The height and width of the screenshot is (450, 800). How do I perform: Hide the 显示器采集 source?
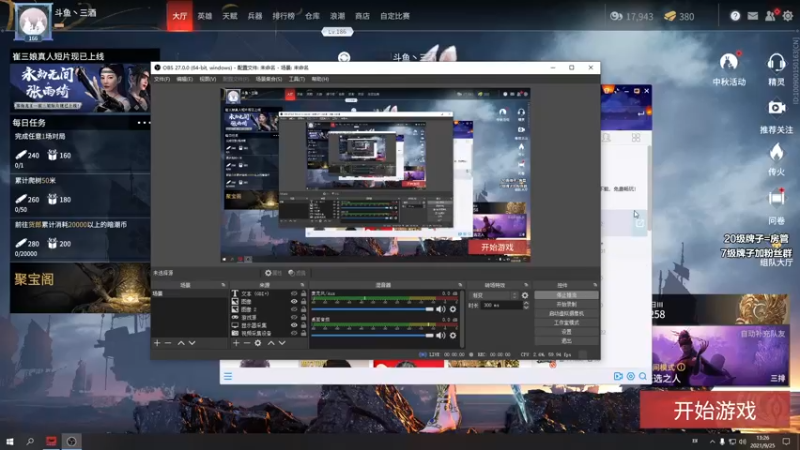294,325
